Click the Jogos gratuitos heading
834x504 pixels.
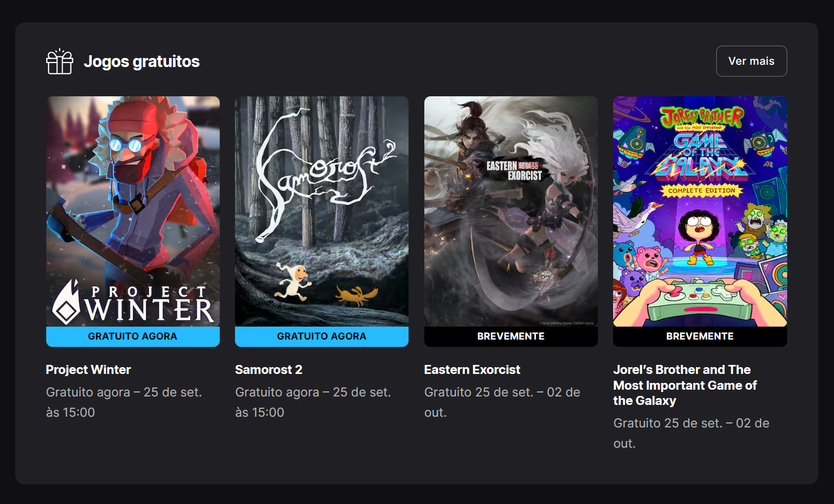click(x=141, y=61)
